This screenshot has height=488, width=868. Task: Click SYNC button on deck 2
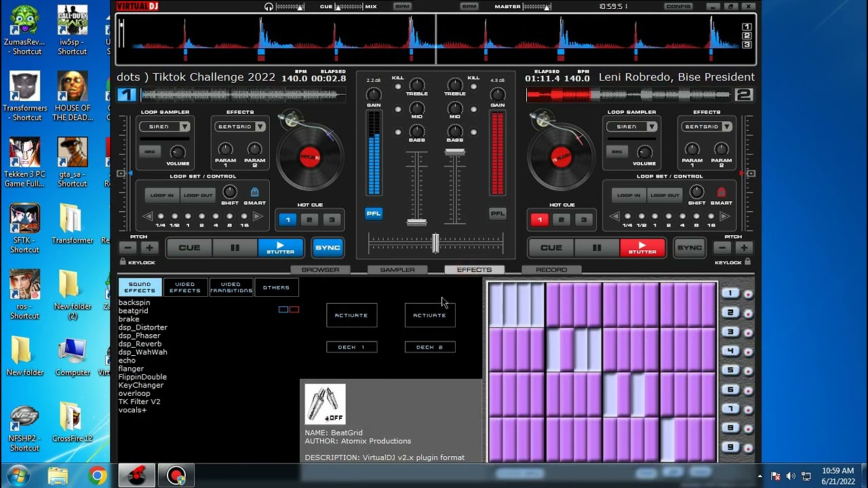(x=690, y=248)
